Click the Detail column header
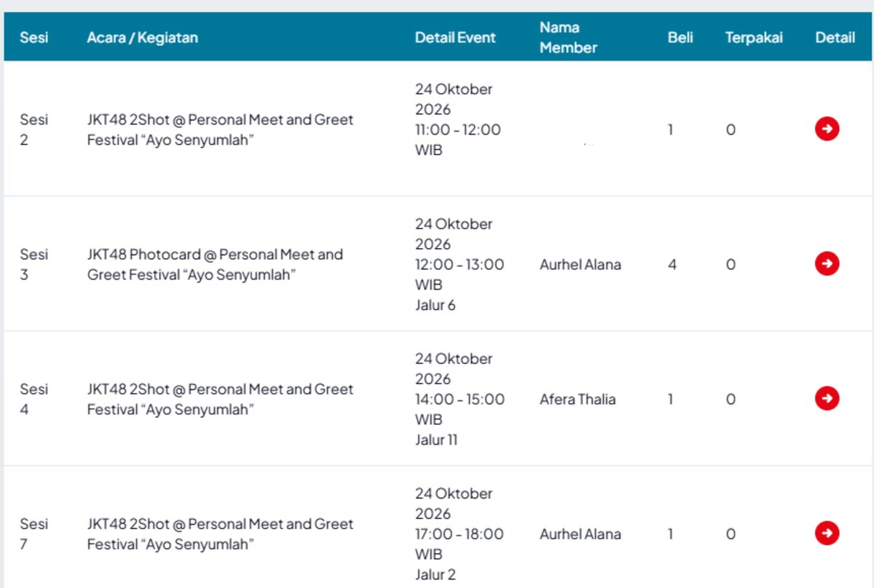 click(835, 37)
